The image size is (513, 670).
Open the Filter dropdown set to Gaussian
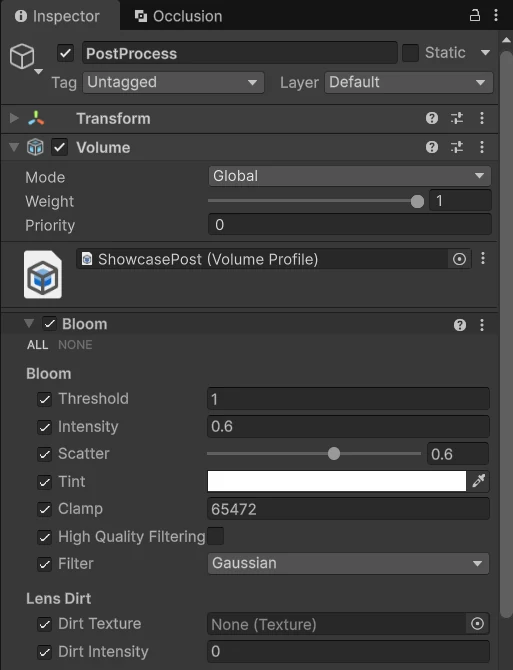(x=348, y=563)
